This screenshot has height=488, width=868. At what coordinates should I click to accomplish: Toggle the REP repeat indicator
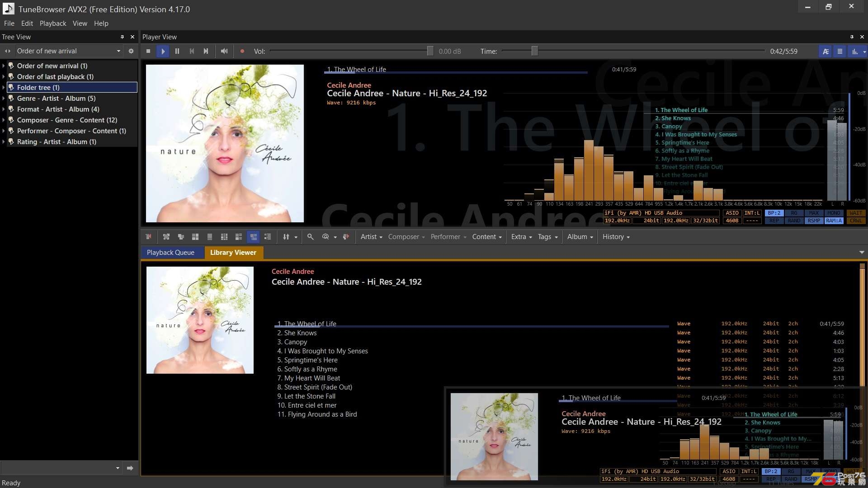point(774,221)
